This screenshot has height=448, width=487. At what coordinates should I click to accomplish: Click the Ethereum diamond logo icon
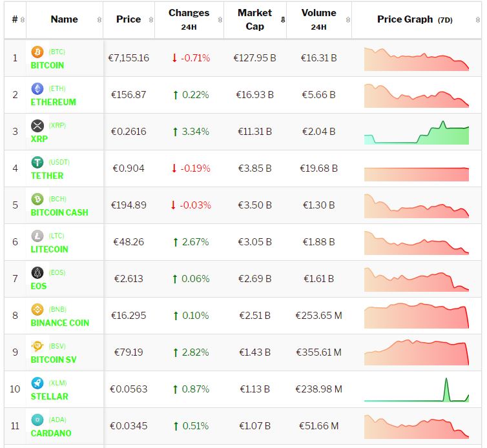point(37,88)
